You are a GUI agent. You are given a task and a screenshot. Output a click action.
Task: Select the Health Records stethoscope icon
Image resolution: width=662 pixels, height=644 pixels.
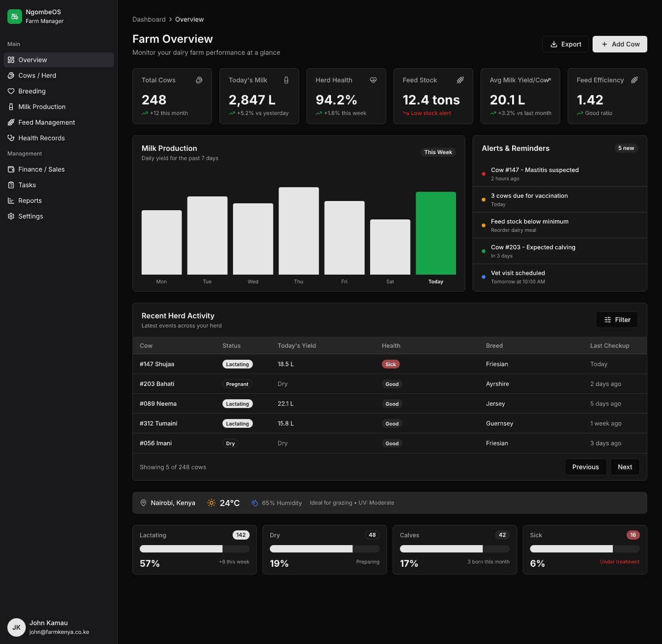tap(11, 138)
